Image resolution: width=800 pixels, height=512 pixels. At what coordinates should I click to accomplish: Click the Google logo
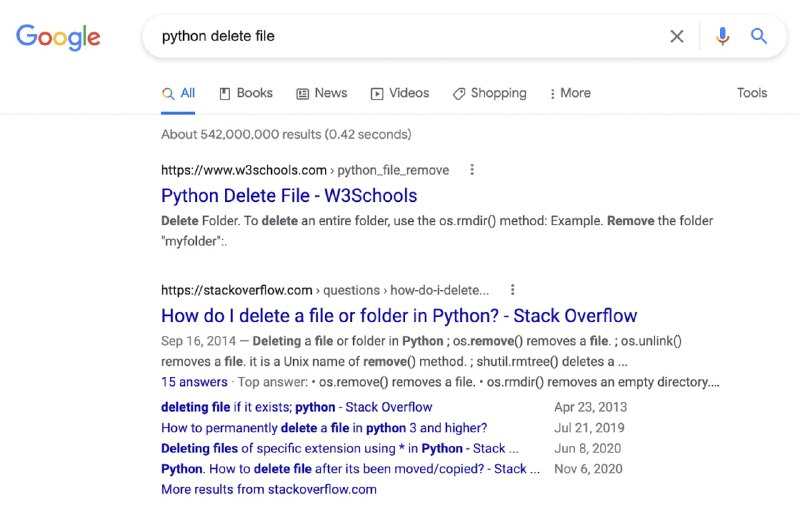click(x=58, y=37)
